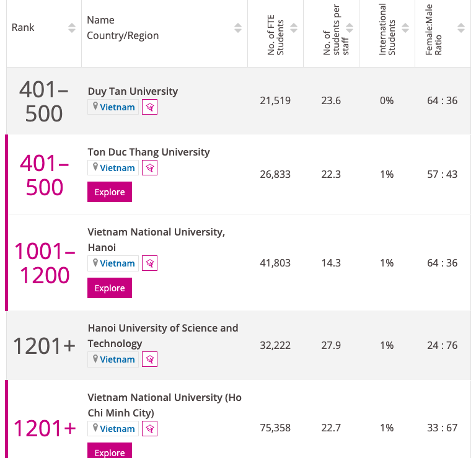Open Hanoi University of Science and Technology page
Image resolution: width=476 pixels, height=458 pixels.
(162, 335)
